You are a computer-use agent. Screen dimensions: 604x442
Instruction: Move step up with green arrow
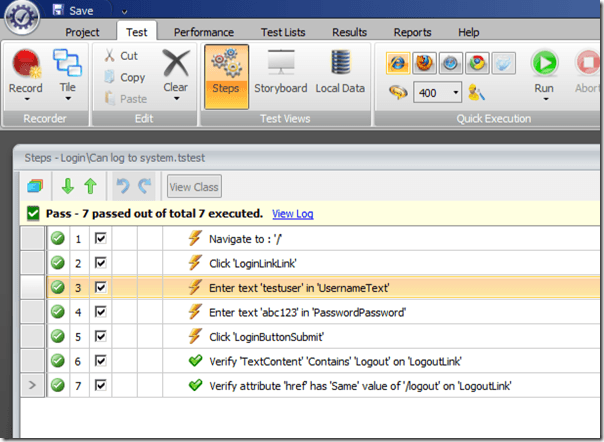click(89, 186)
